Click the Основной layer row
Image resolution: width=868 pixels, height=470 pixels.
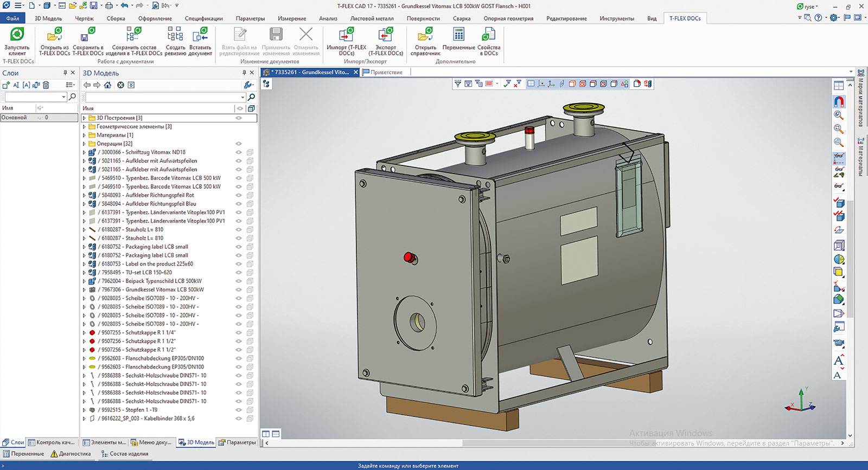[x=39, y=118]
